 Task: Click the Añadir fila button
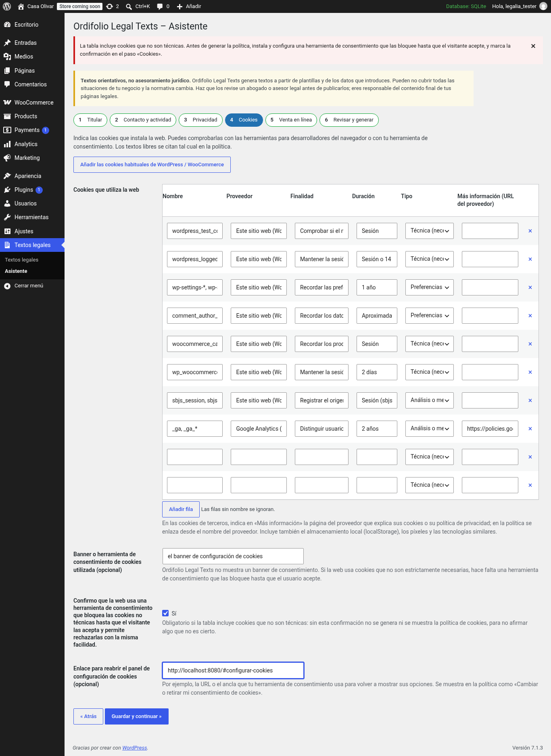tap(181, 509)
